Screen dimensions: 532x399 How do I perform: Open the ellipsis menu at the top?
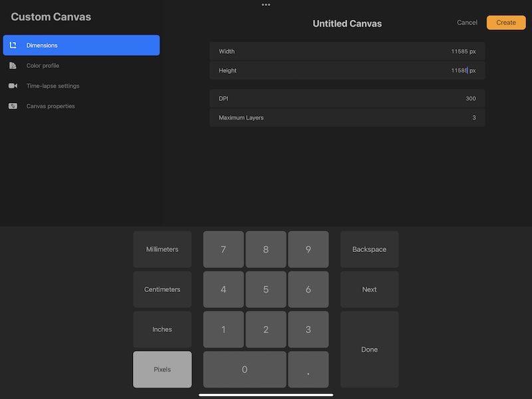coord(265,5)
